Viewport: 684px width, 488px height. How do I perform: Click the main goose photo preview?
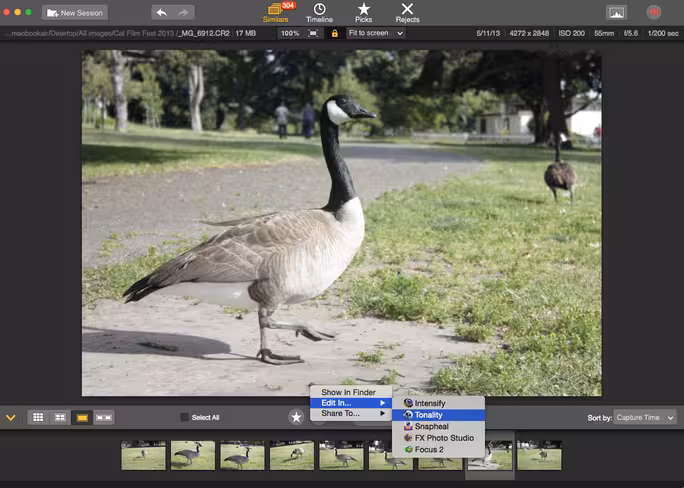coord(342,223)
